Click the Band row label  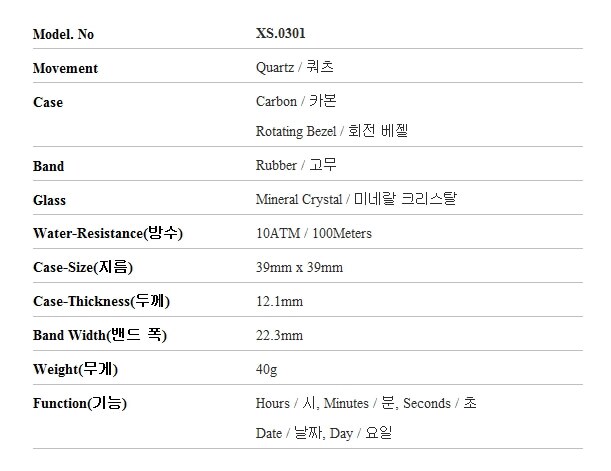point(48,166)
